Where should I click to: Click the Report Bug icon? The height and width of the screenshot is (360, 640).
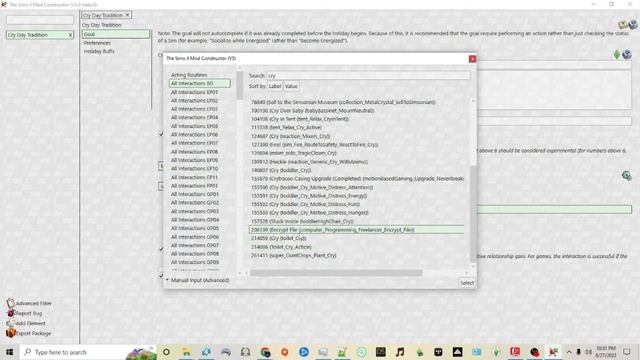pyautogui.click(x=11, y=313)
